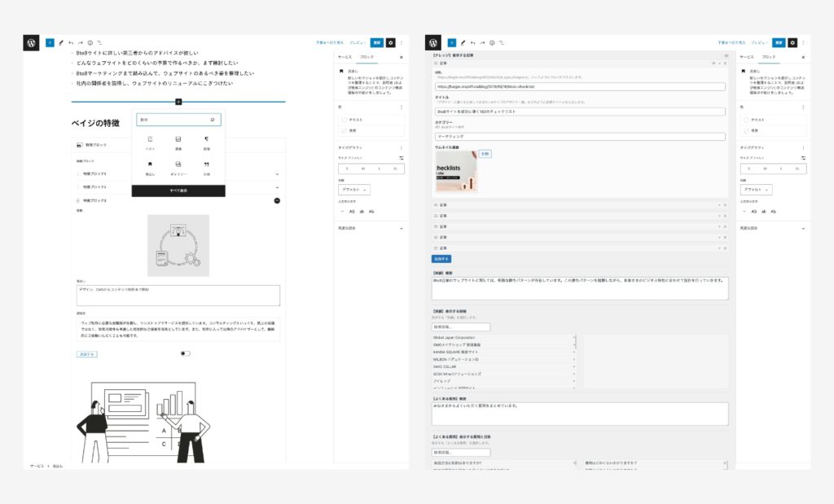Select uppercase AB letter case in right sidebar
This screenshot has height=504, width=834.
(x=753, y=212)
